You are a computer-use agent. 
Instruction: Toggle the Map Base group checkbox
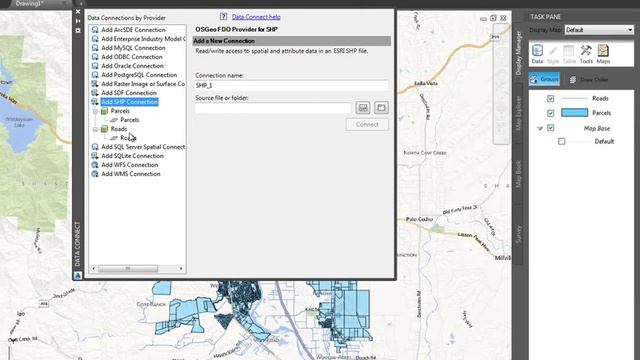point(550,128)
